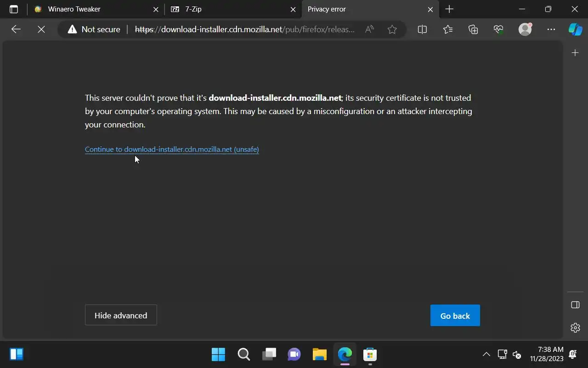Switch to the 7-Zip tab
588x368 pixels.
(x=233, y=9)
